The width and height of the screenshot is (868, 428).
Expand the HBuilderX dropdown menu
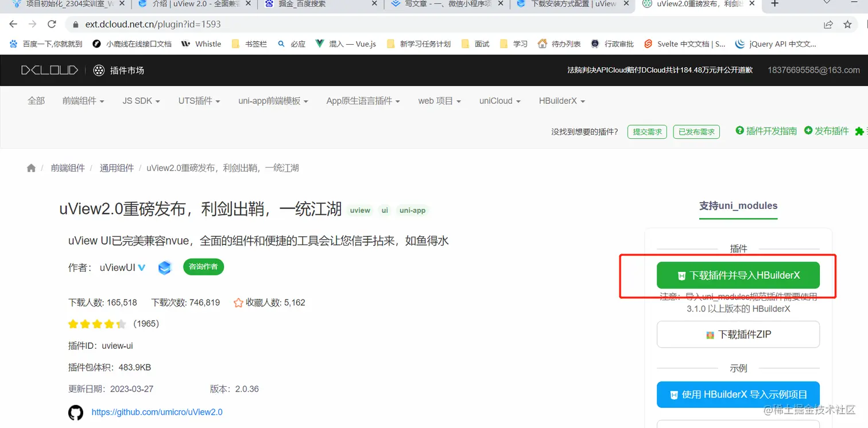(x=562, y=100)
